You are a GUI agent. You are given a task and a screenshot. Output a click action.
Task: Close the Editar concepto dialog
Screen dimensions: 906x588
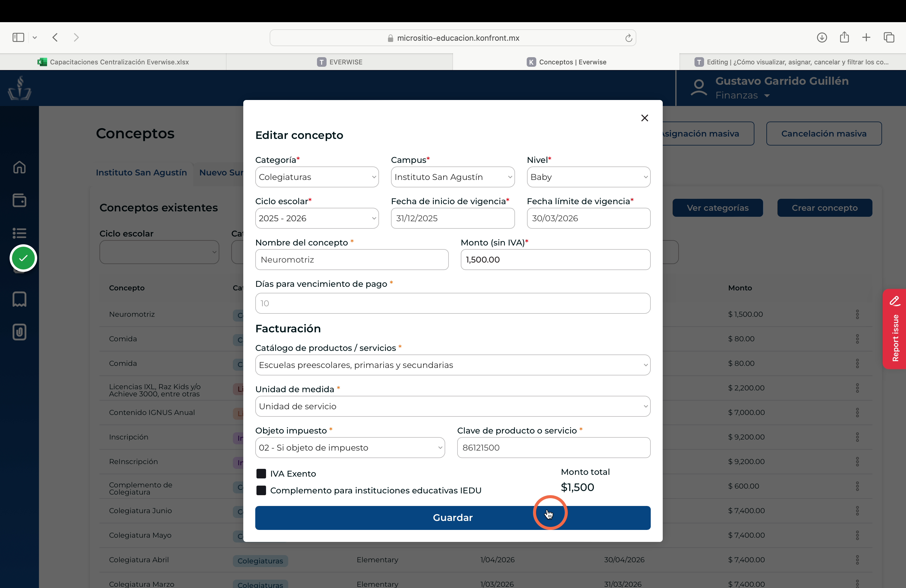tap(644, 118)
